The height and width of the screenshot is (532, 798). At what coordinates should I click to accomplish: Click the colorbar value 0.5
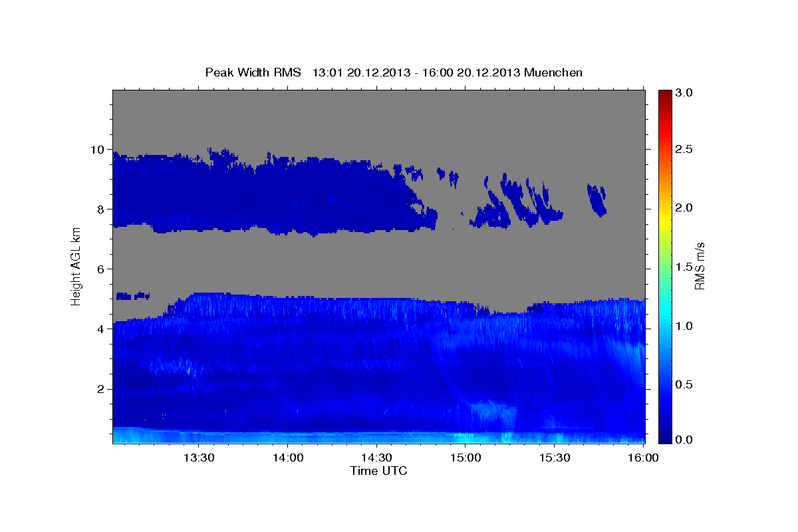[684, 384]
